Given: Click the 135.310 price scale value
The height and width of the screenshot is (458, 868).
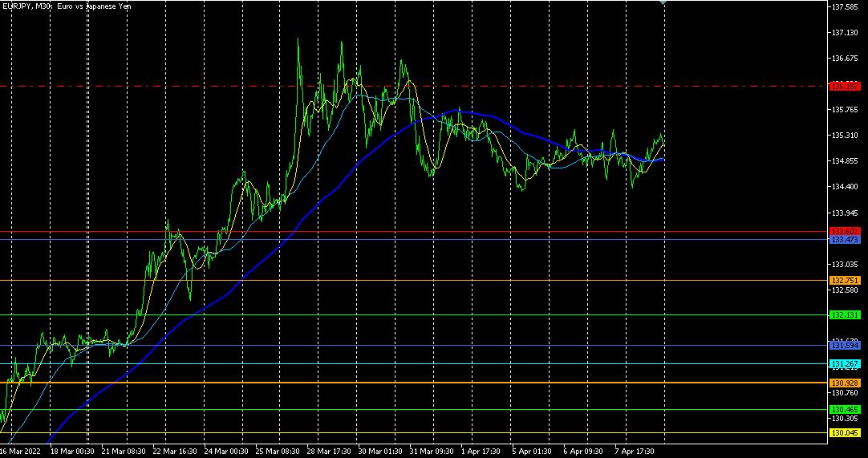Looking at the screenshot, I should coord(845,135).
